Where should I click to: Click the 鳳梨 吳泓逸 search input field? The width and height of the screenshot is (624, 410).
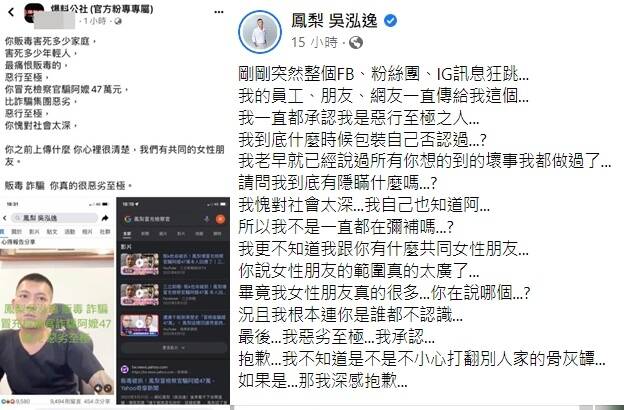[x=54, y=218]
